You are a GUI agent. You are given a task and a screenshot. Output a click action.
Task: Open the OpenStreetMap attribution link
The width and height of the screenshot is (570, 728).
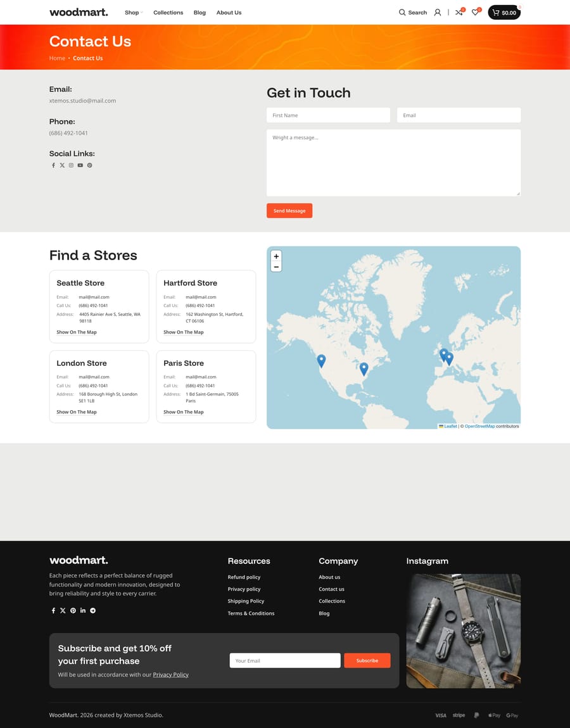click(480, 426)
